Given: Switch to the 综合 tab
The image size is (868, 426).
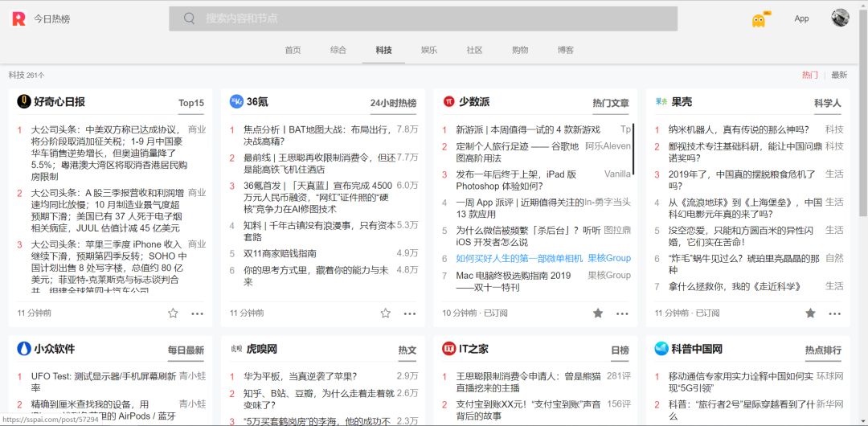Looking at the screenshot, I should click(x=338, y=50).
